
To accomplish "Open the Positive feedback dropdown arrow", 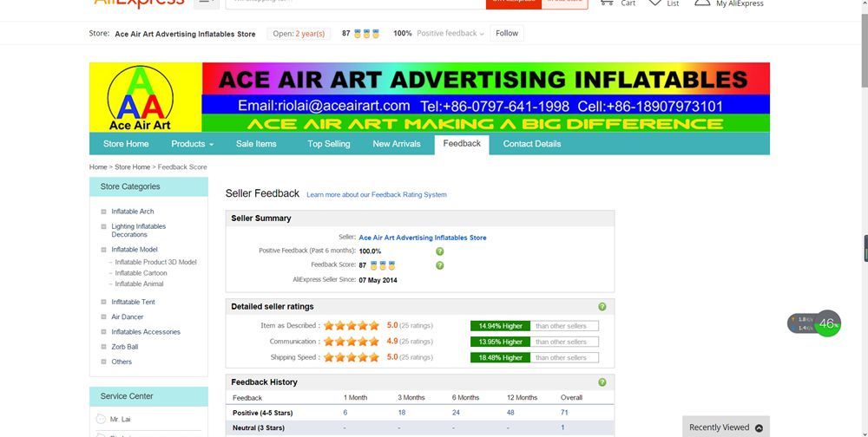I will (482, 34).
